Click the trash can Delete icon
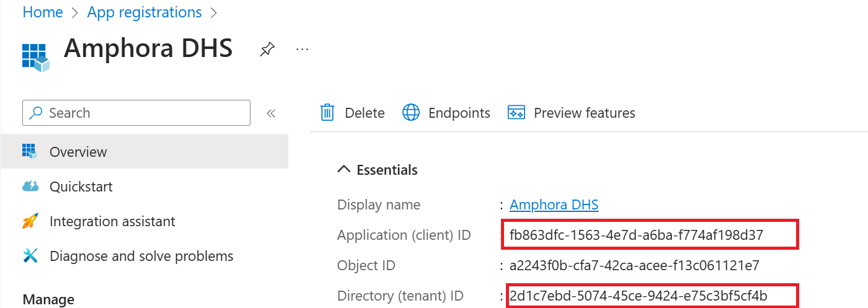This screenshot has width=868, height=308. click(x=327, y=113)
